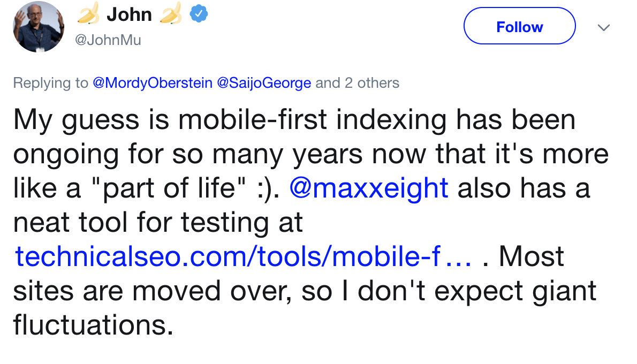Click John's username area below his name

click(108, 39)
